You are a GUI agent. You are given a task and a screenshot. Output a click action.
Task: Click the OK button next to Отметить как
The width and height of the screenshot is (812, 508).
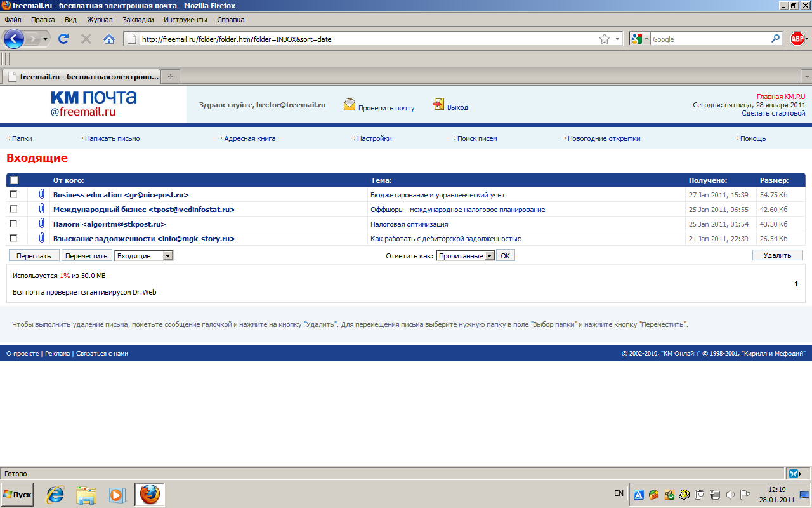pyautogui.click(x=505, y=255)
